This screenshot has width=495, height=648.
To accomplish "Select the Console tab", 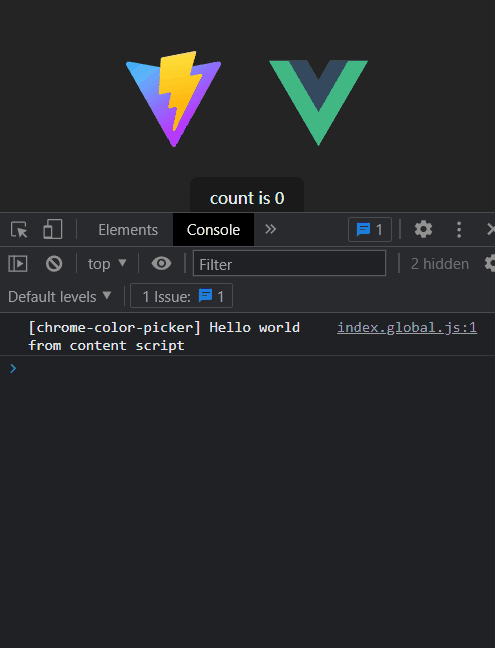I will 213,230.
